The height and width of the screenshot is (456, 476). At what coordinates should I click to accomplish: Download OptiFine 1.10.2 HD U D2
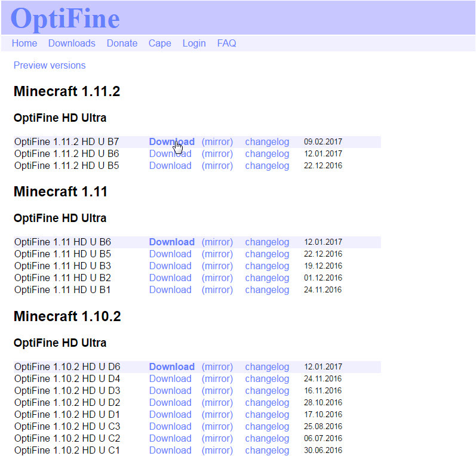pyautogui.click(x=170, y=402)
